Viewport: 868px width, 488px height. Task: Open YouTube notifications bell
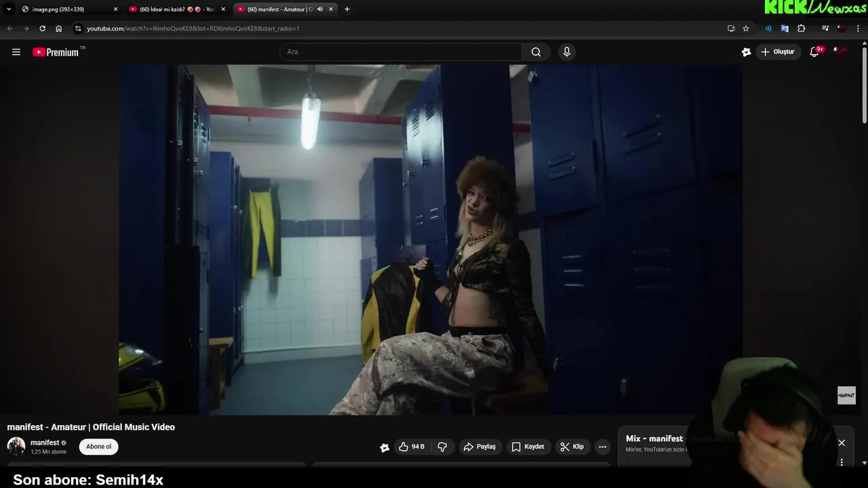pyautogui.click(x=814, y=52)
